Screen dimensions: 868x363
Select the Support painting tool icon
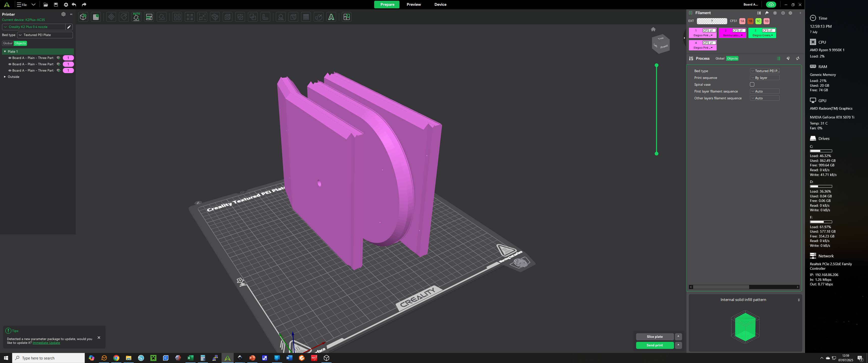(x=281, y=17)
